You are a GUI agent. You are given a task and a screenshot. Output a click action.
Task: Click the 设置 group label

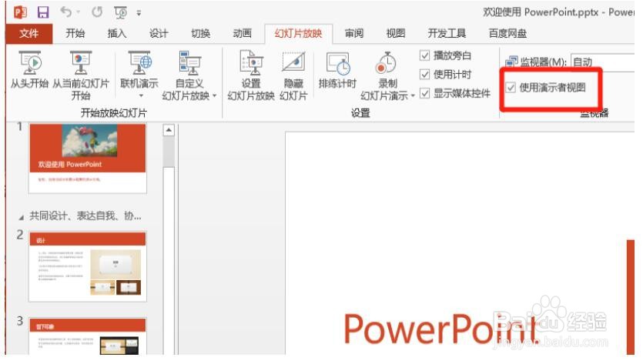click(360, 112)
